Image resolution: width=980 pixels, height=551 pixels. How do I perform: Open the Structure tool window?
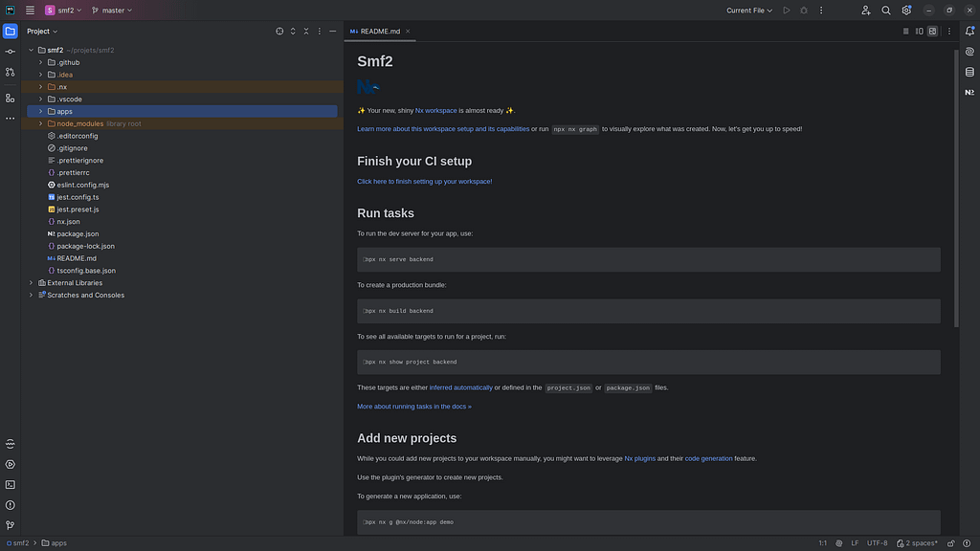pos(10,99)
